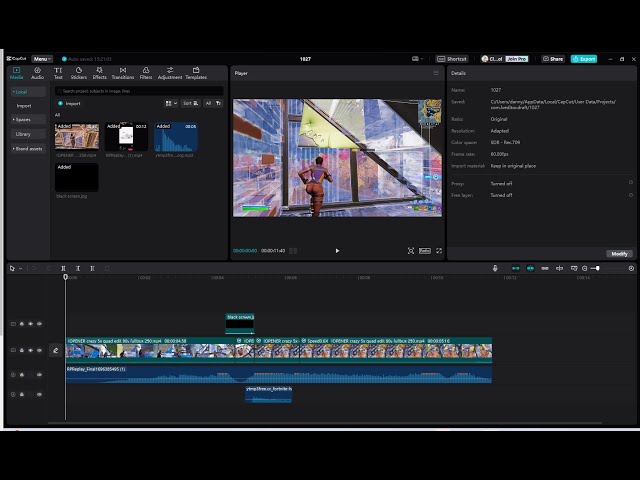Open the layout dropdown in the title bar
640x480 pixels.
coord(417,59)
